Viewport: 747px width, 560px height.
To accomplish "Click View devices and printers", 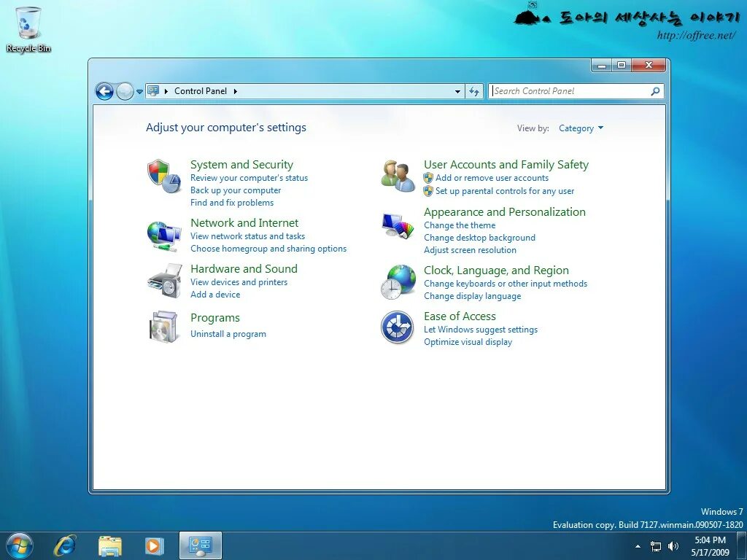I will tap(239, 282).
